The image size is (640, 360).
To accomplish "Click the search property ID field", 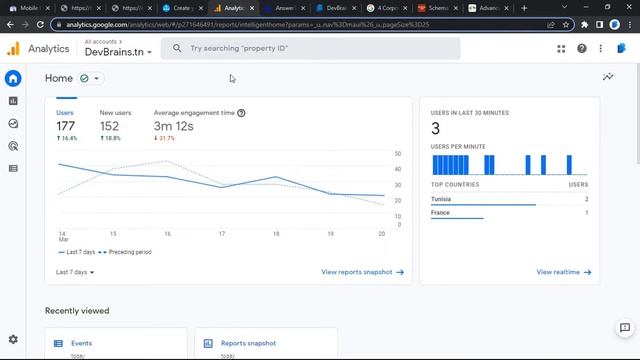I will pos(311,48).
